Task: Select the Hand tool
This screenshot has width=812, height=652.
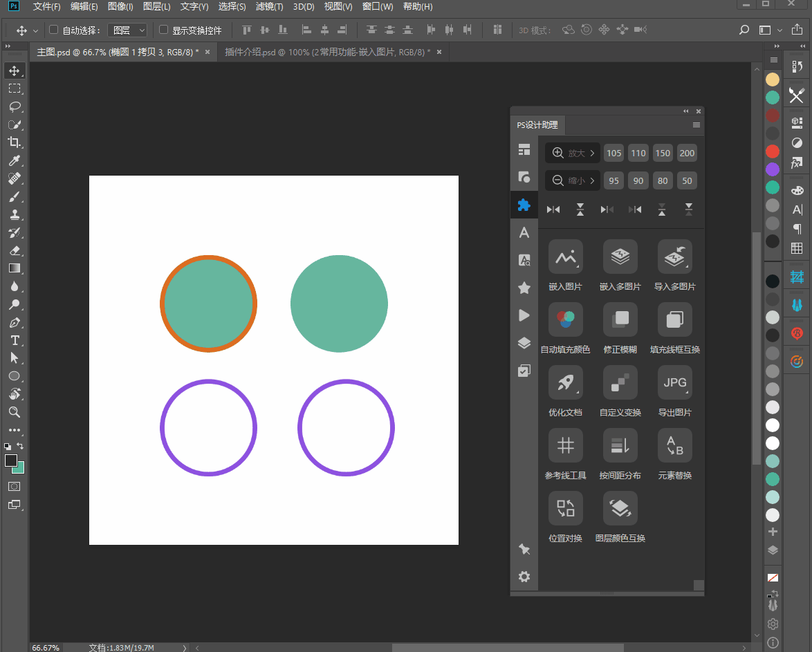Action: (x=15, y=394)
